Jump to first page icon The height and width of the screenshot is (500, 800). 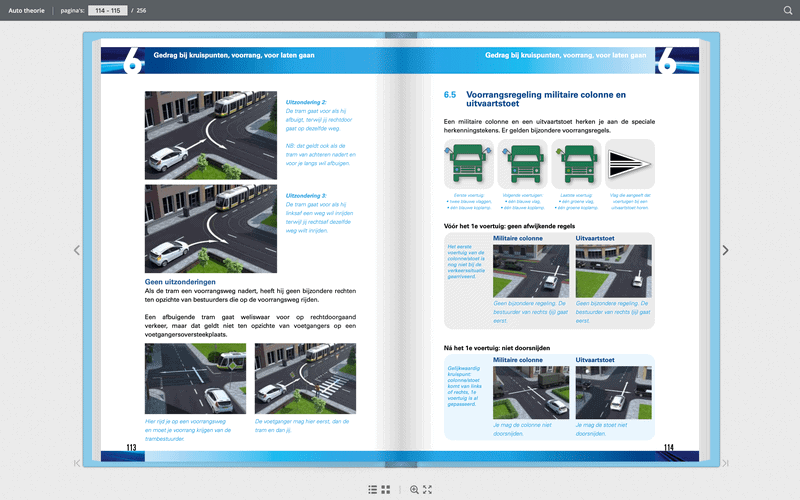pyautogui.click(x=77, y=463)
